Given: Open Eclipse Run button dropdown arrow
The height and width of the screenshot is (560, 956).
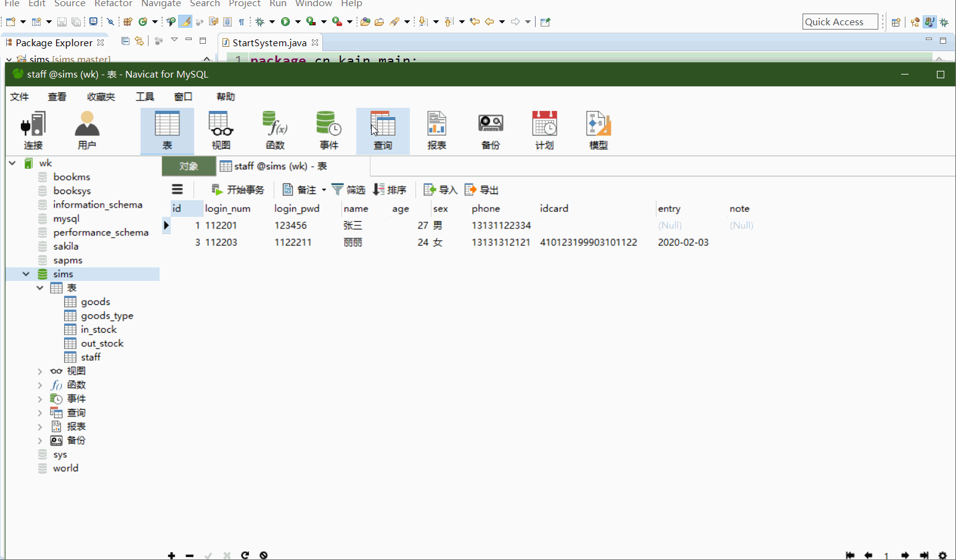Looking at the screenshot, I should [x=298, y=22].
